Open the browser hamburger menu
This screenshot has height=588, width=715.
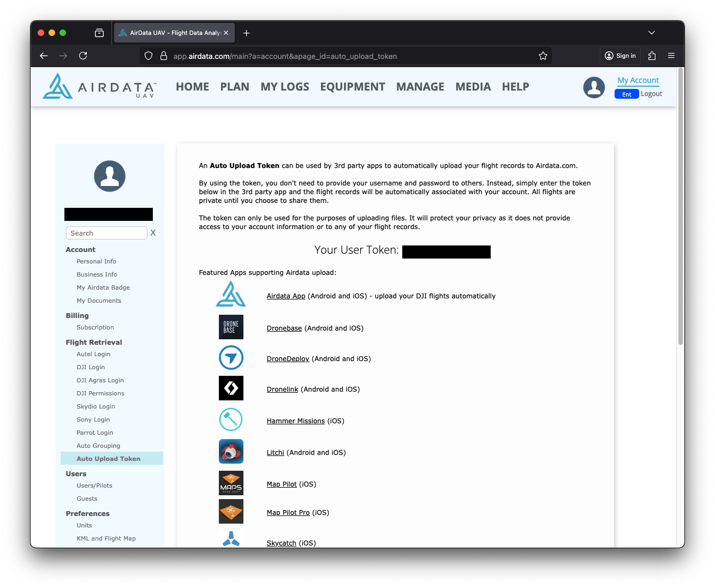(x=671, y=56)
